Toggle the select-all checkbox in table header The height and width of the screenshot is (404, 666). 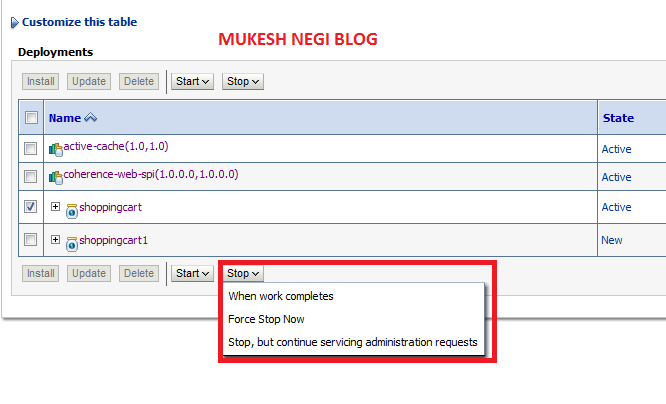tap(31, 117)
